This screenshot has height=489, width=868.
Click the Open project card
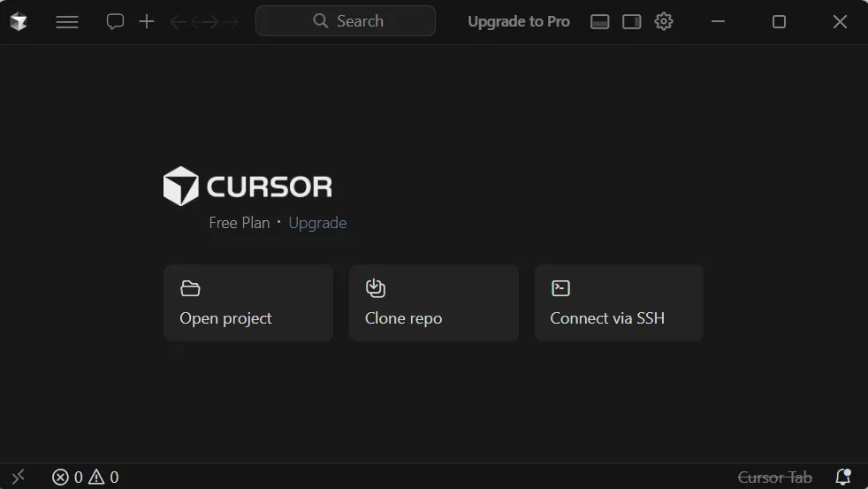click(x=248, y=303)
